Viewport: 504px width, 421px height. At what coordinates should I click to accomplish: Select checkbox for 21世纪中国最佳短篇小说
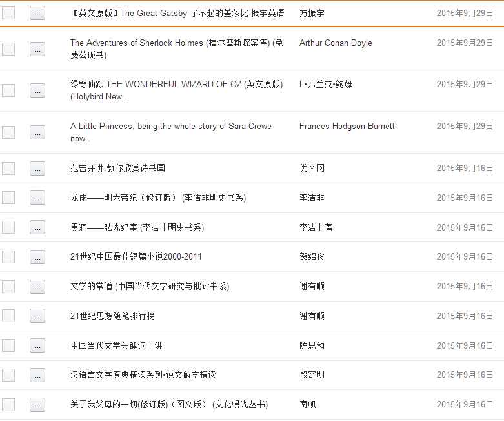[8, 256]
